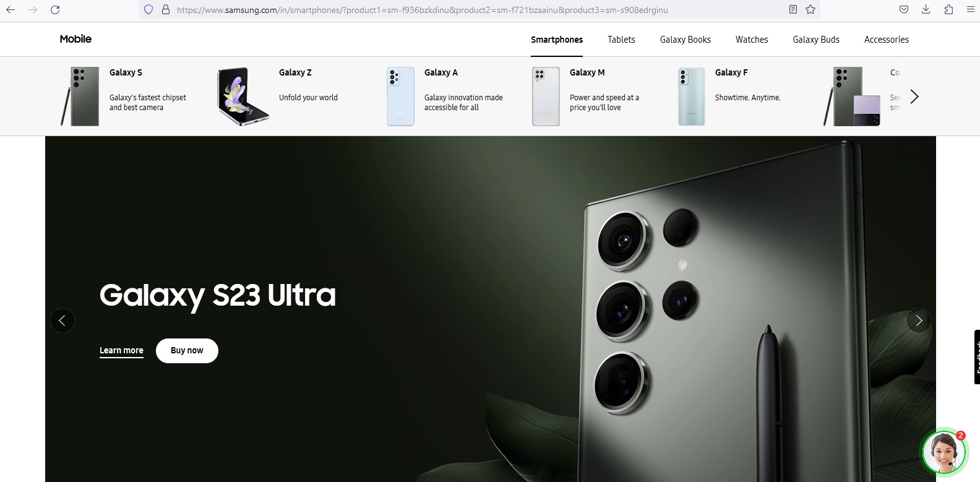Image resolution: width=980 pixels, height=482 pixels.
Task: Click the Galaxy Z flip phone image
Action: coord(243,97)
